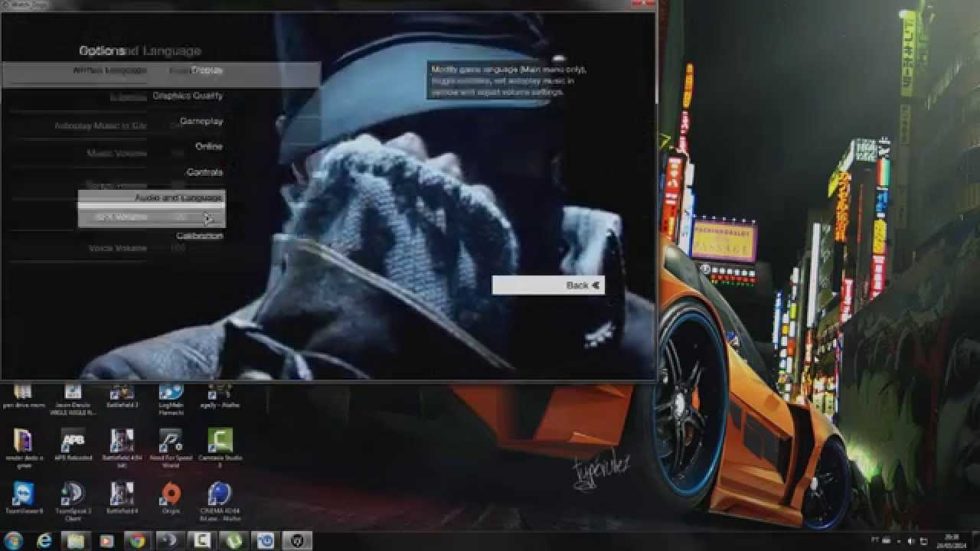This screenshot has width=980, height=551.
Task: Launch the APB Reloaded desktop shortcut
Action: point(73,445)
